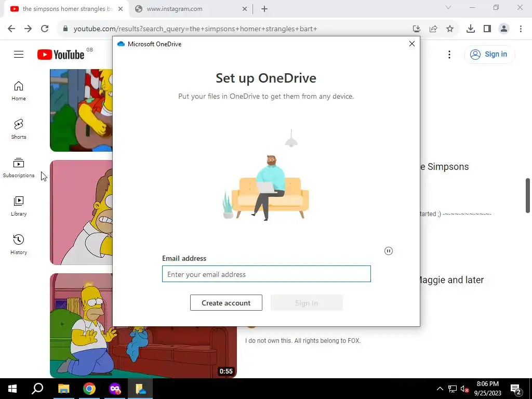Click the OneDrive email address field
Image resolution: width=532 pixels, height=399 pixels.
[x=267, y=274]
